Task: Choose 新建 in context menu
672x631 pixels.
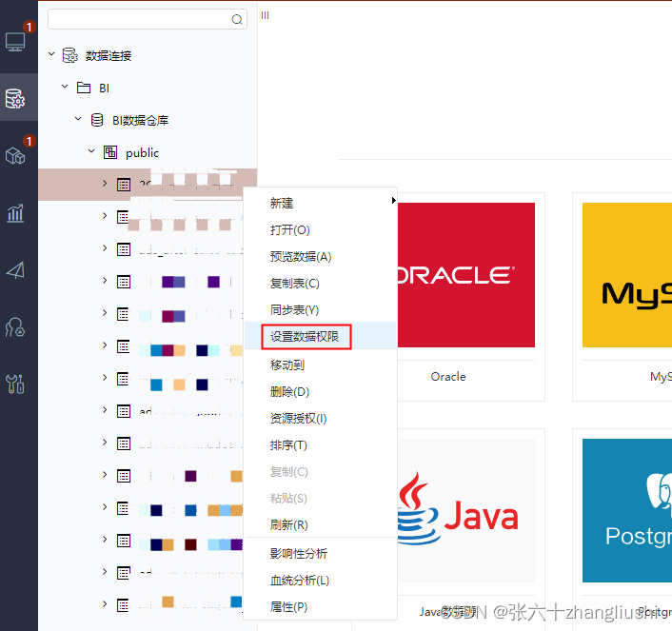Action: click(x=320, y=203)
